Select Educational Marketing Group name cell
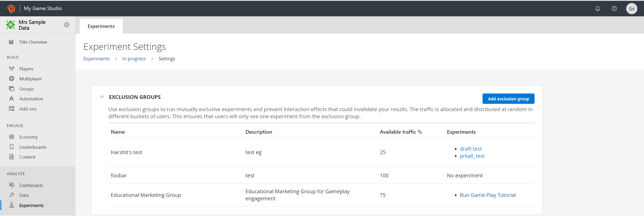644x216 pixels. point(146,195)
